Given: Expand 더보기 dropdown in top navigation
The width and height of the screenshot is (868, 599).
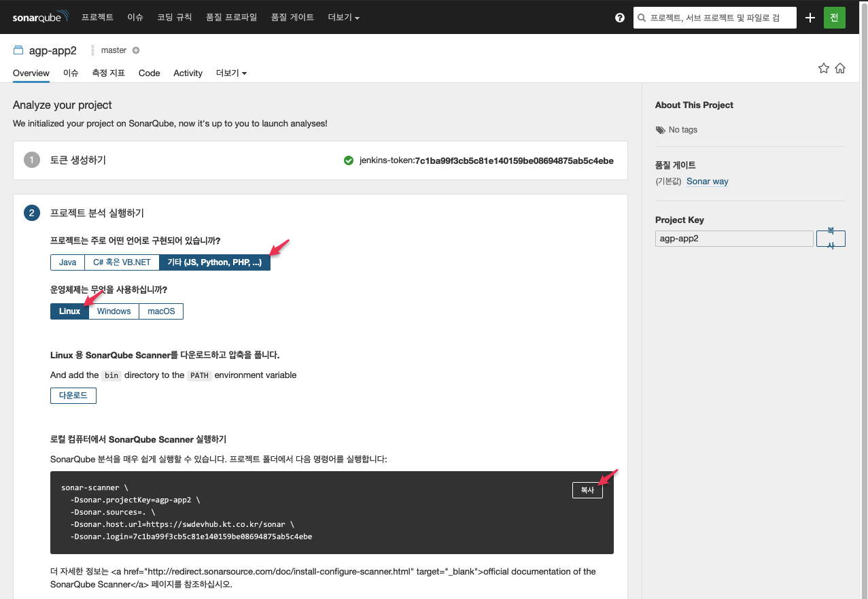Looking at the screenshot, I should 343,17.
